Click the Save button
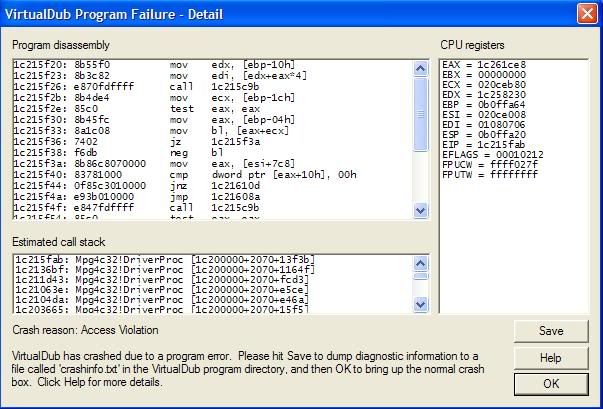The image size is (603, 409). point(551,331)
